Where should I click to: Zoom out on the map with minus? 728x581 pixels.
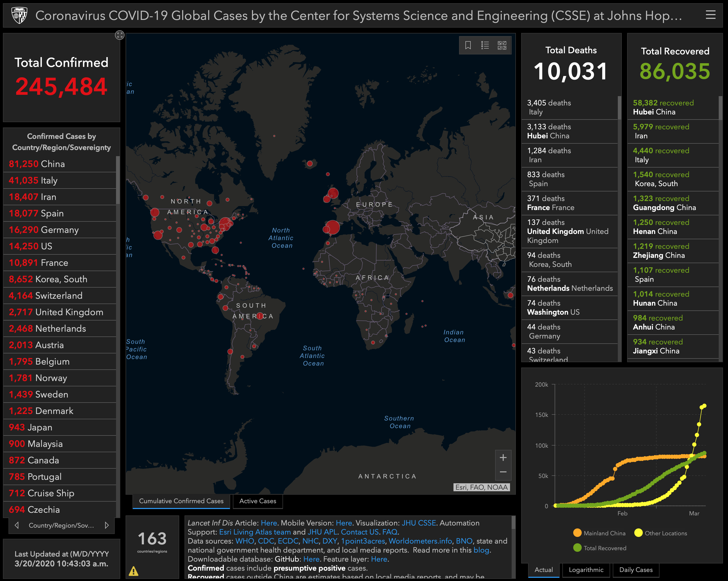click(x=503, y=472)
